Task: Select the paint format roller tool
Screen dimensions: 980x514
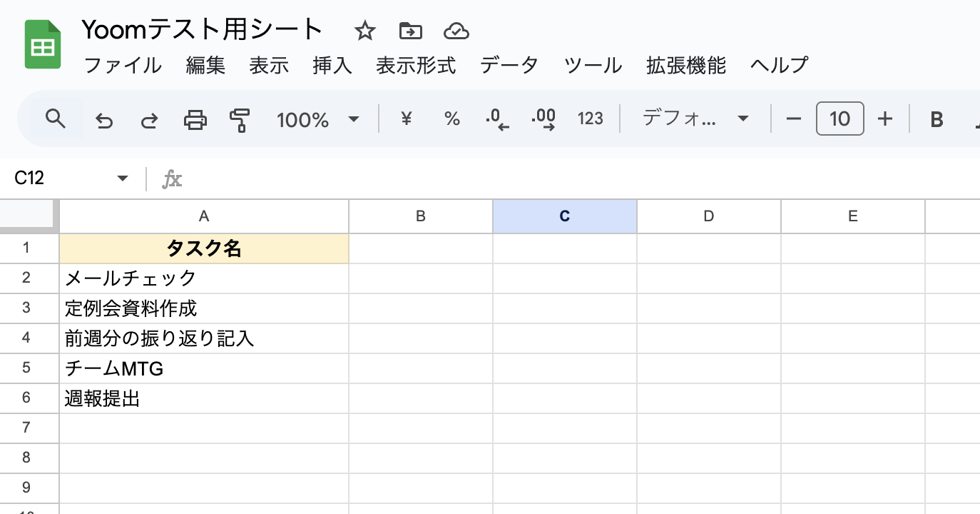Action: [x=240, y=119]
